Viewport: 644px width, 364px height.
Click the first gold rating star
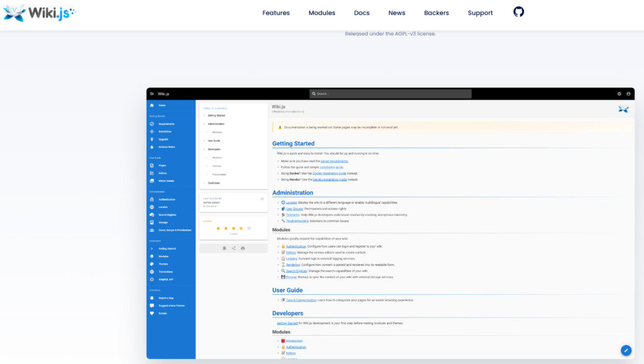tap(218, 229)
